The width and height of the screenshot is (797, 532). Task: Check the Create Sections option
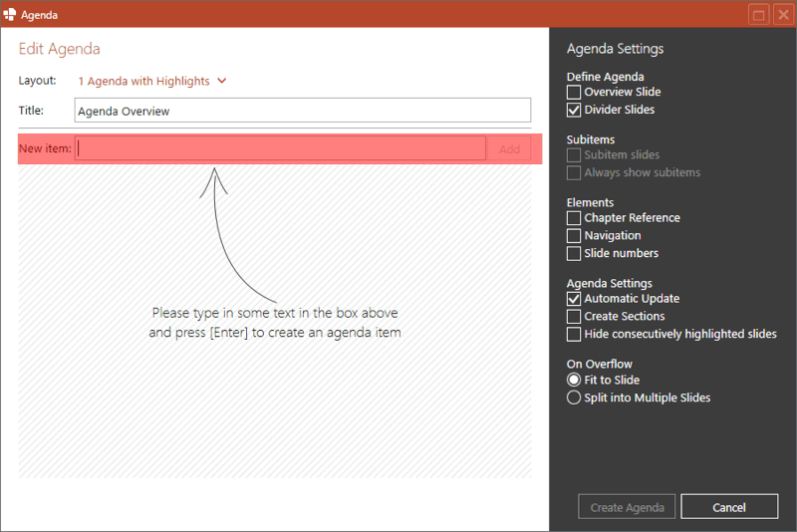point(574,316)
